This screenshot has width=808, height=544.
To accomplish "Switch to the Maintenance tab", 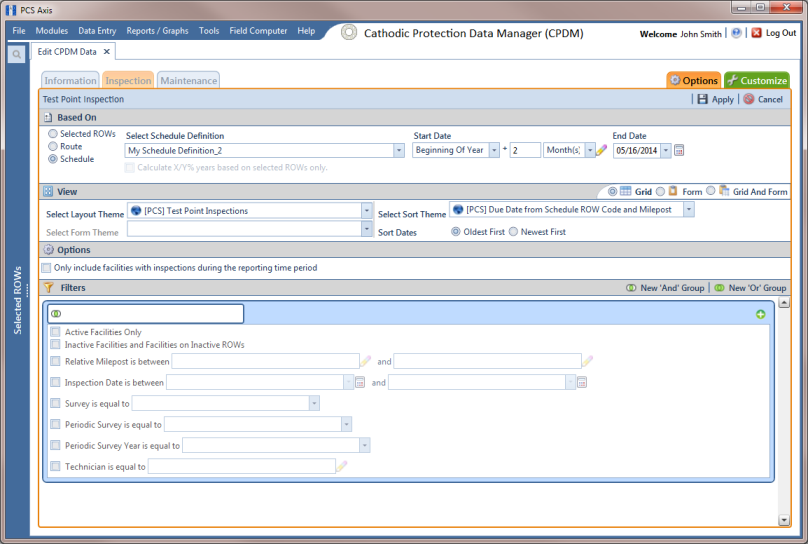I will coord(189,80).
